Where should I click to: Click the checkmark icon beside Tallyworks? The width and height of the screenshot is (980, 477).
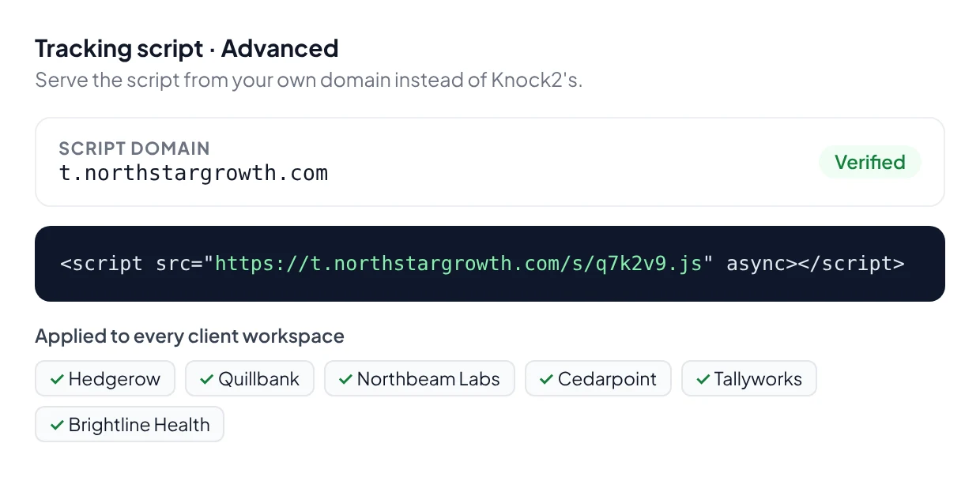[x=703, y=380]
